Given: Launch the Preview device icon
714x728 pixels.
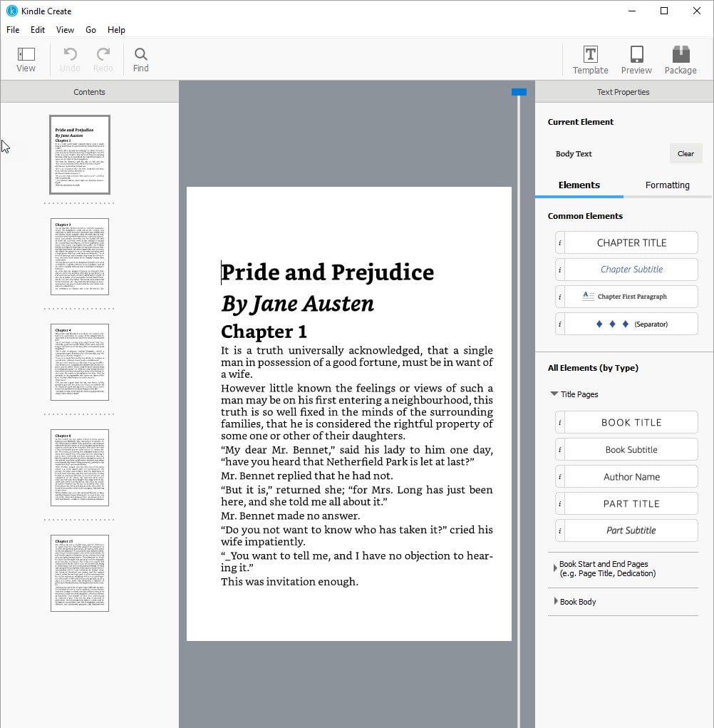Looking at the screenshot, I should (x=636, y=54).
